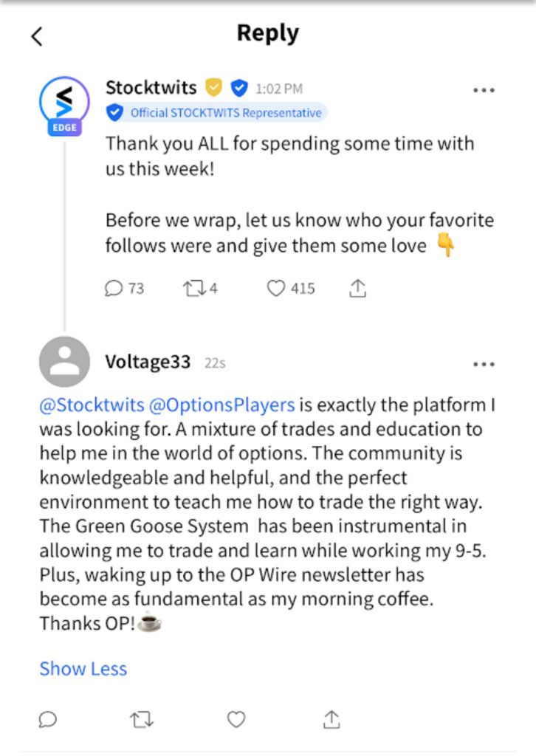Go back using the back arrow
The height and width of the screenshot is (756, 536).
pyautogui.click(x=37, y=36)
